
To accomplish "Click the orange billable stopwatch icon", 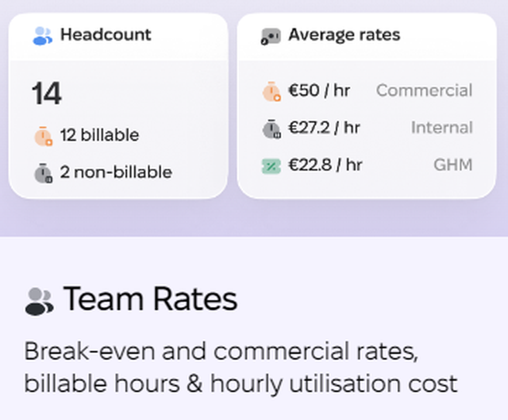I will pos(43,136).
